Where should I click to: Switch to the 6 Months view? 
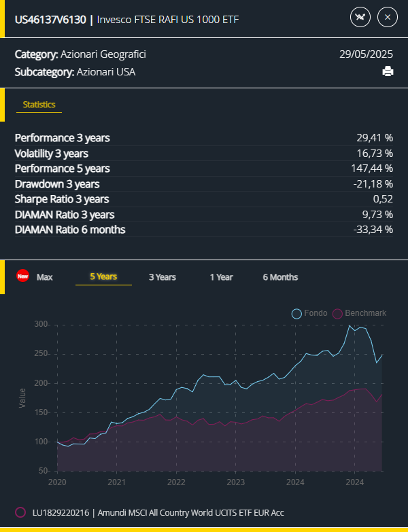(280, 277)
